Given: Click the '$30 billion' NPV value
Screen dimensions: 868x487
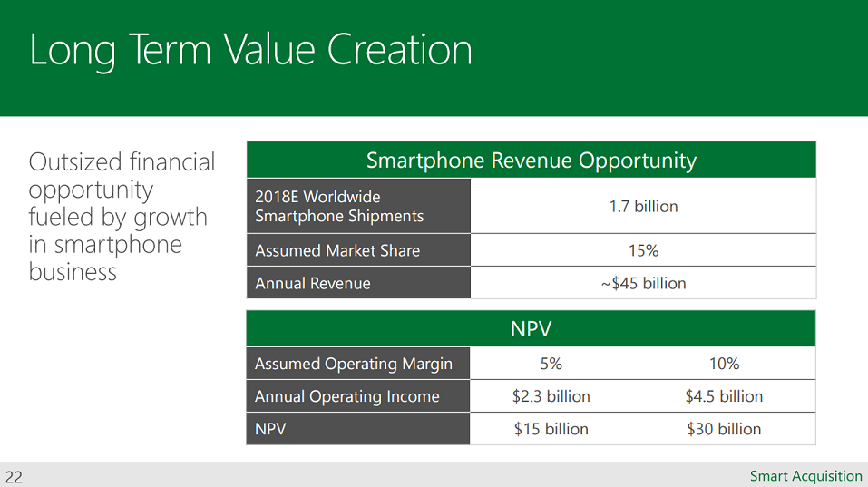Looking at the screenshot, I should click(724, 429).
